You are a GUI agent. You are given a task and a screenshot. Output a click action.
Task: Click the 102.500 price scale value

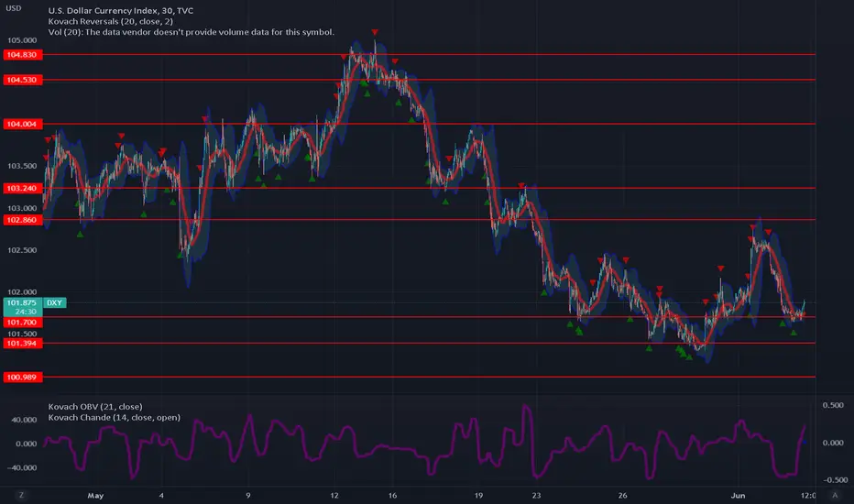[22, 250]
